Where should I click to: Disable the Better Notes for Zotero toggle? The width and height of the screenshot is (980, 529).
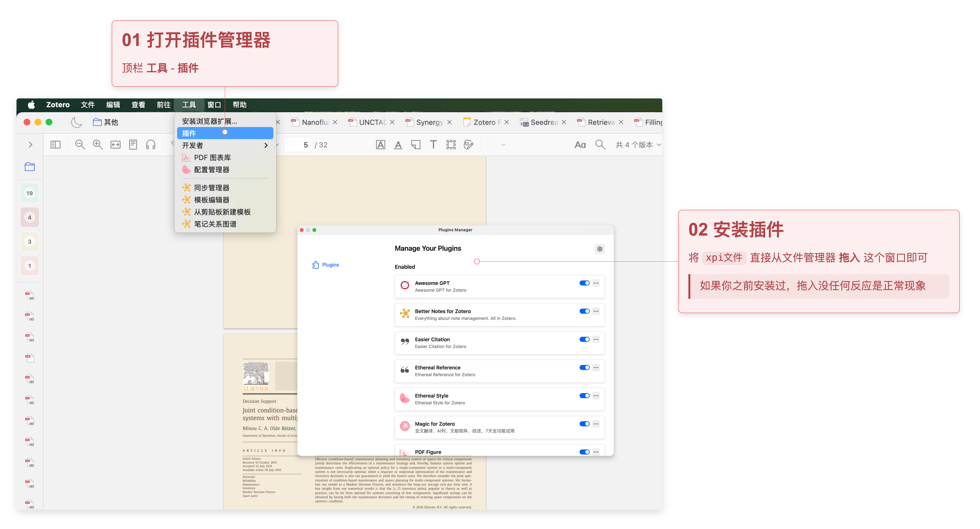[584, 311]
